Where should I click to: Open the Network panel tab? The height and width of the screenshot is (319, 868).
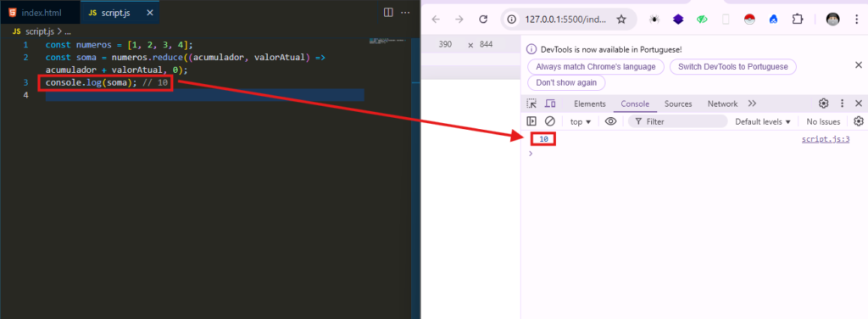click(722, 104)
